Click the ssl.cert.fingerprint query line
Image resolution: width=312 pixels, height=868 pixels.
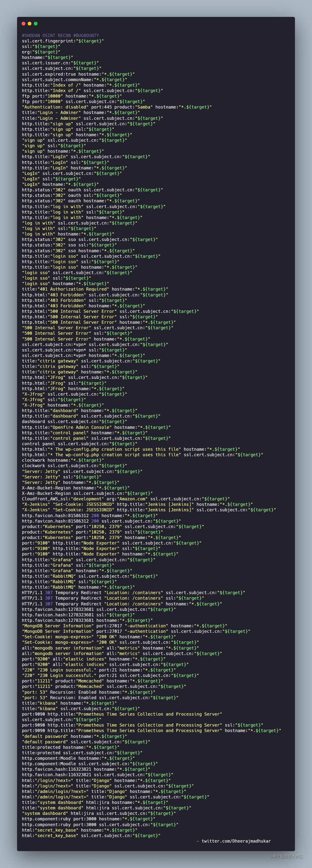(x=63, y=41)
